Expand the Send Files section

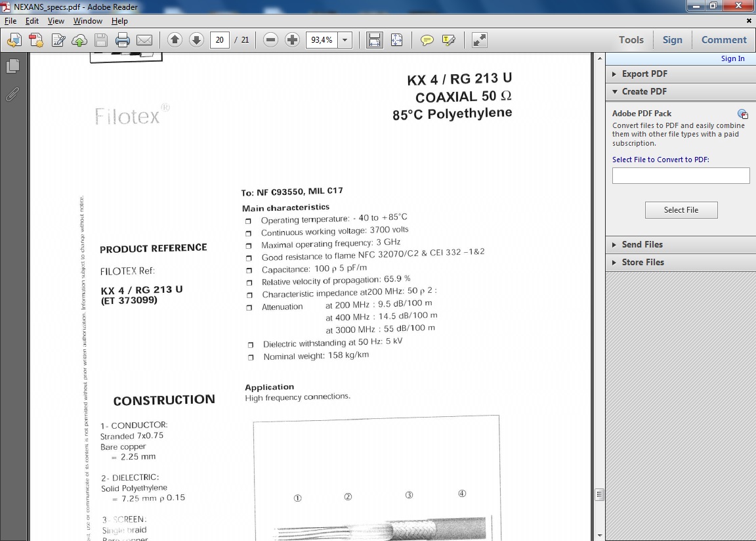[642, 244]
